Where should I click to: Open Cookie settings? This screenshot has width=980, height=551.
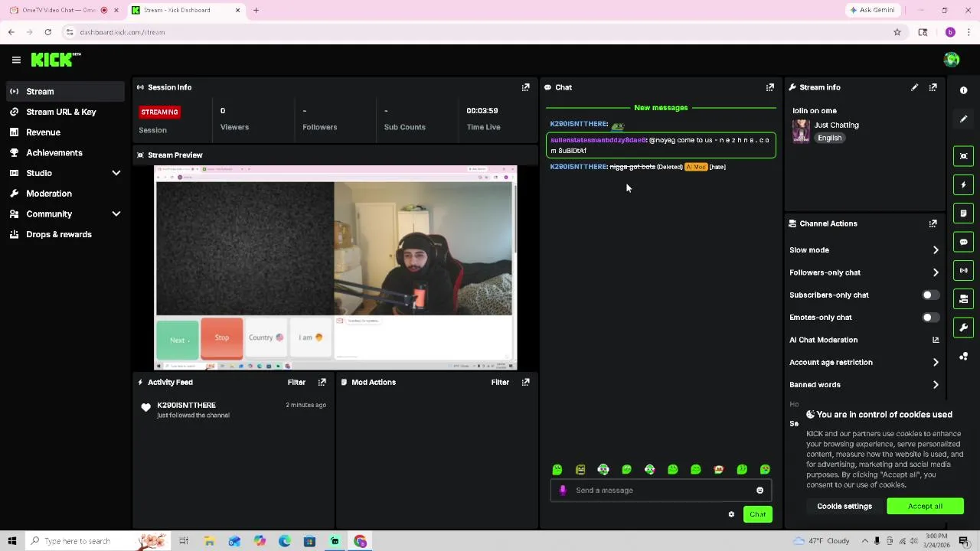pos(844,507)
